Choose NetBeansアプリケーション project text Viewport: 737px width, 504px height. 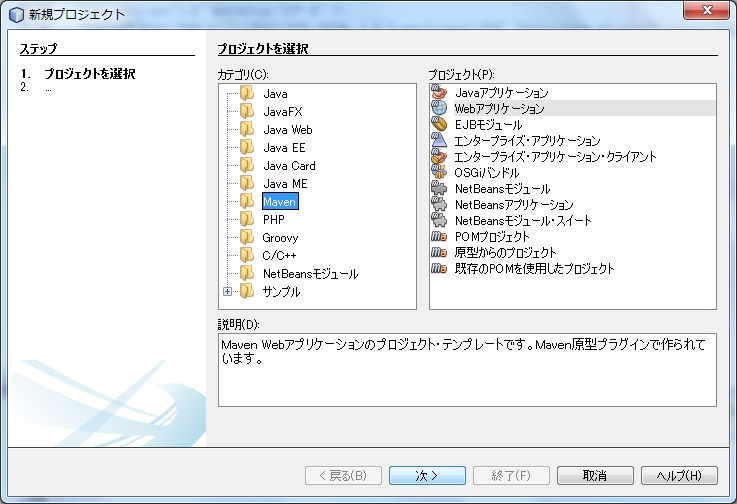pyautogui.click(x=514, y=205)
